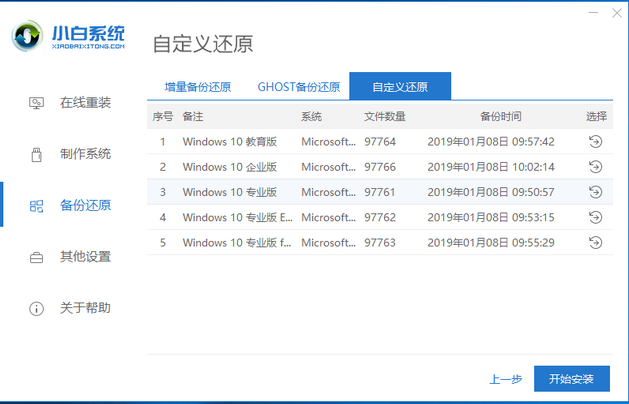Select 备份还原 in the sidebar
Screen dimensions: 629x404
[70, 205]
